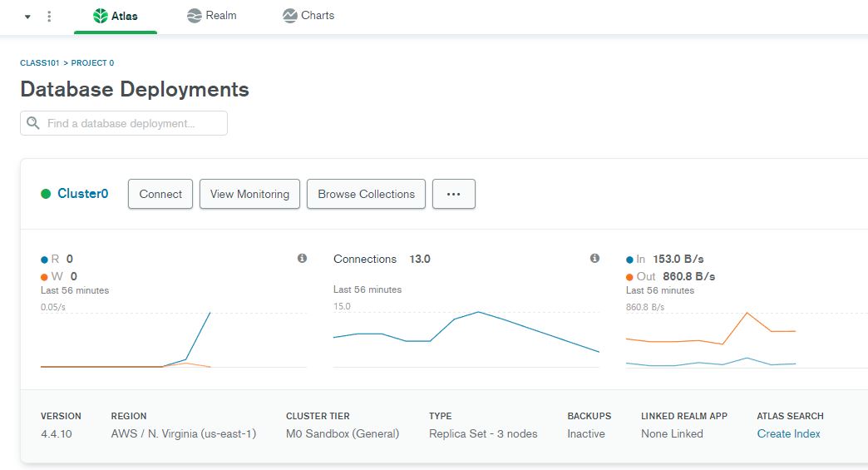Click info icon on reads/writes chart

pos(303,258)
